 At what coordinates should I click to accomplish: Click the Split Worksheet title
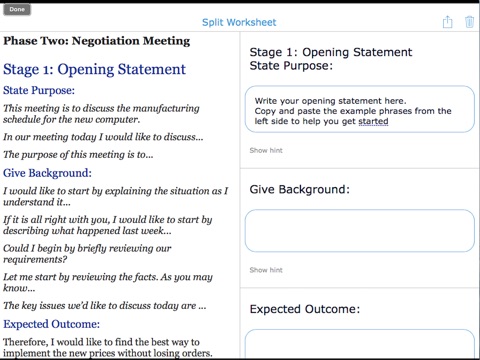(239, 22)
